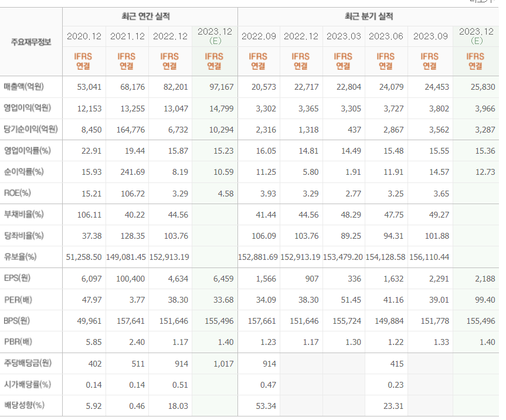Click the 당기순이익(억원) row label
Viewport: 506px width, 420px height.
click(30, 129)
